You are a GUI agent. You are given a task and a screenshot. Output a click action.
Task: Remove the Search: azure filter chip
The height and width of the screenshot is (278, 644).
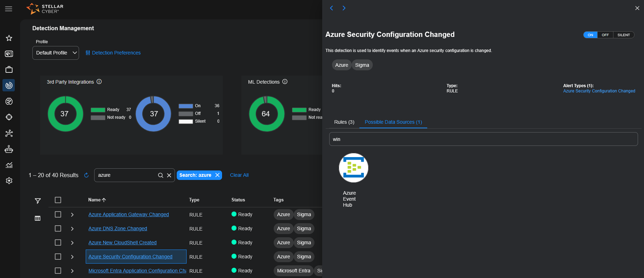(217, 175)
